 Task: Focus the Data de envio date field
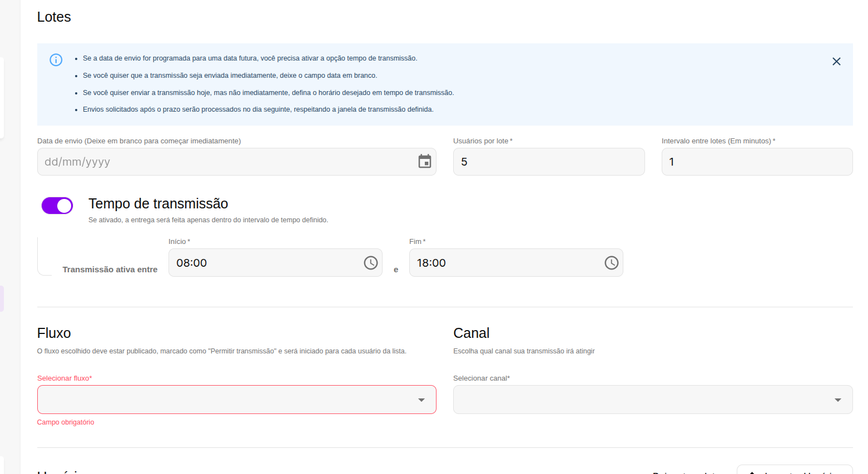click(x=222, y=162)
